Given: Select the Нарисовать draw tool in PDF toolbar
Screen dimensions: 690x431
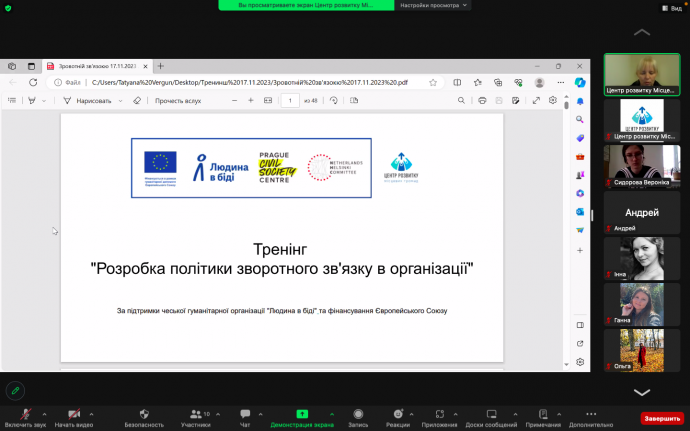Looking at the screenshot, I should point(88,101).
